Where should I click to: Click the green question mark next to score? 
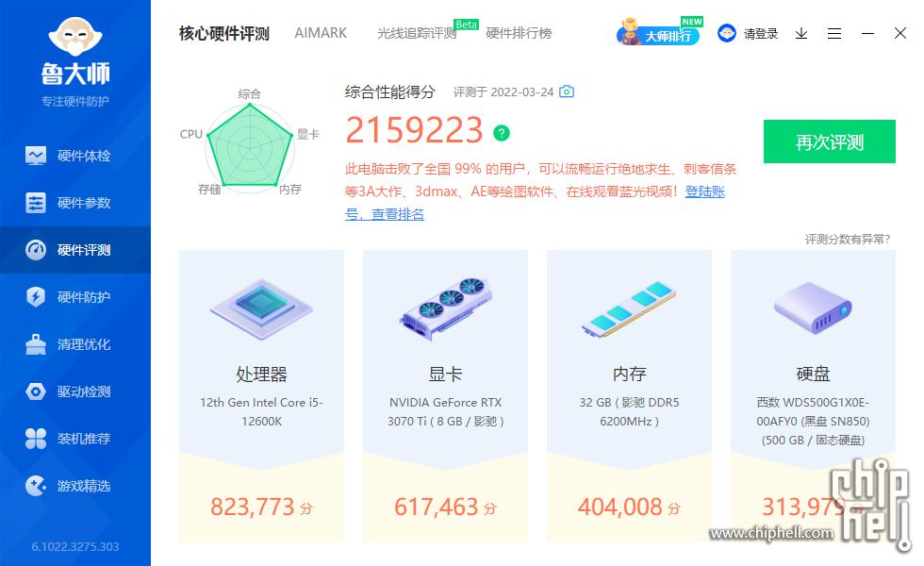click(502, 133)
